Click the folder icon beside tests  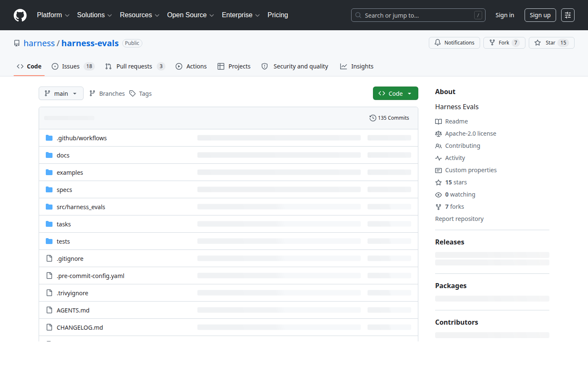tap(49, 241)
